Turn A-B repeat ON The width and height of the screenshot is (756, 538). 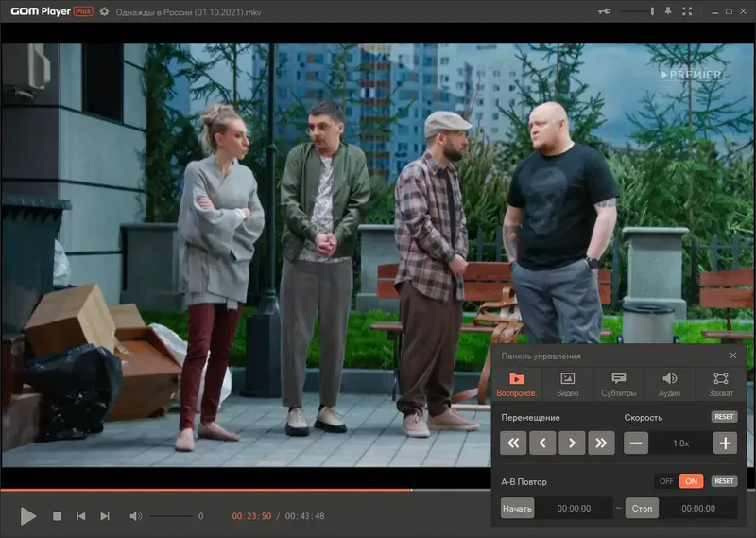coord(691,481)
